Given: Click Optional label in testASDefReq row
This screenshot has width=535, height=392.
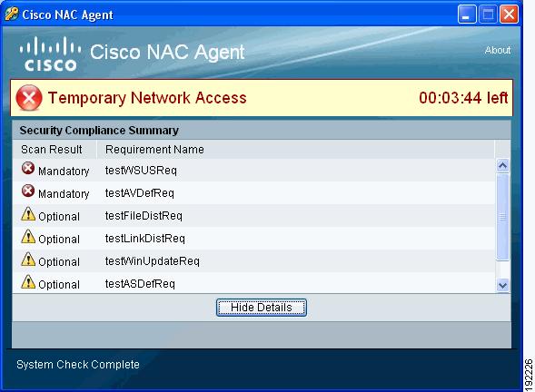Looking at the screenshot, I should [x=59, y=285].
